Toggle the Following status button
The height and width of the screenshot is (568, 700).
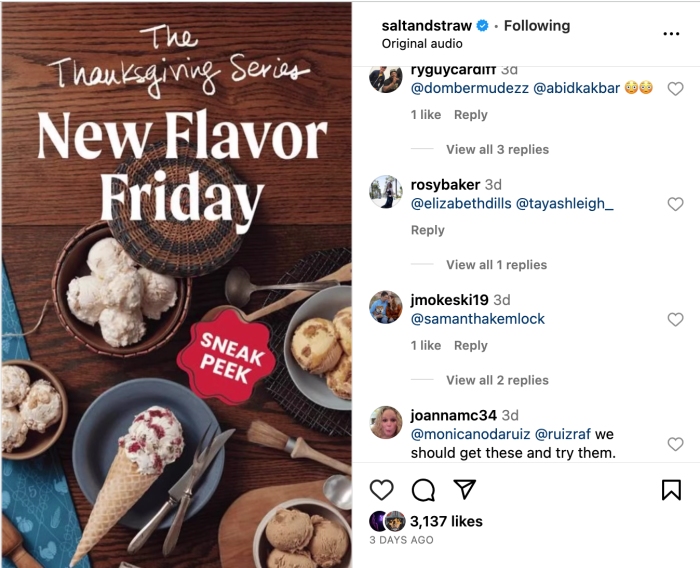(537, 26)
